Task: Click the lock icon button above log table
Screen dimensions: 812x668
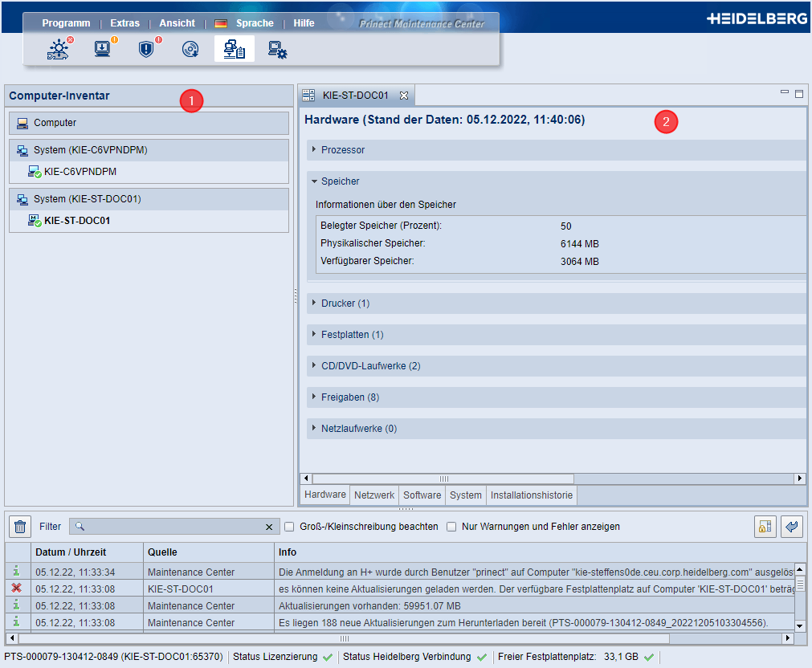Action: click(x=765, y=527)
